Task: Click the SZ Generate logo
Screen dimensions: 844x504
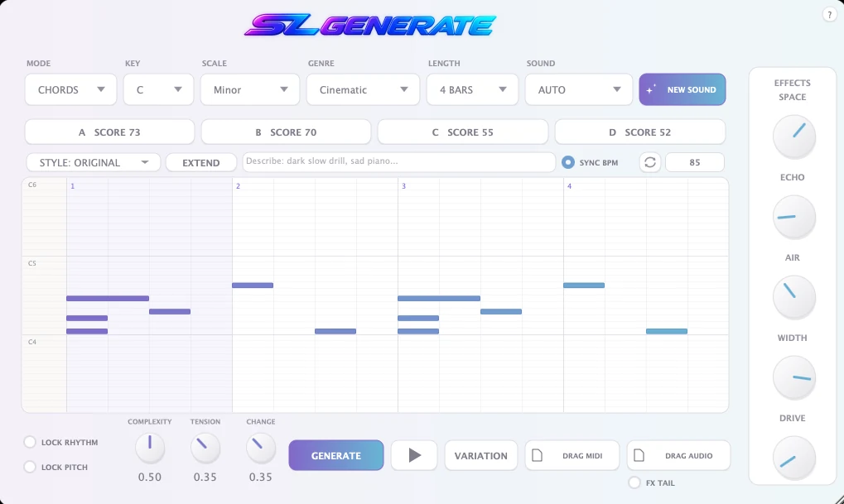Action: (x=370, y=26)
